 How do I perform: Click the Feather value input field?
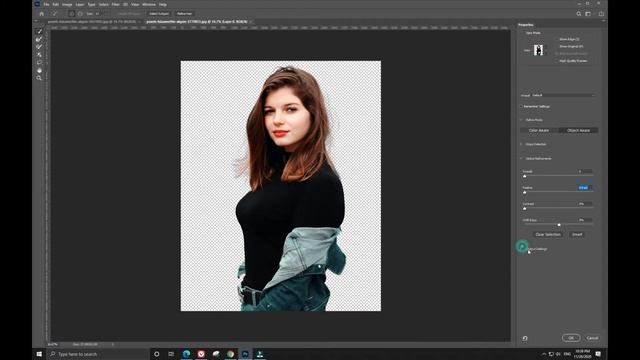[x=585, y=188]
